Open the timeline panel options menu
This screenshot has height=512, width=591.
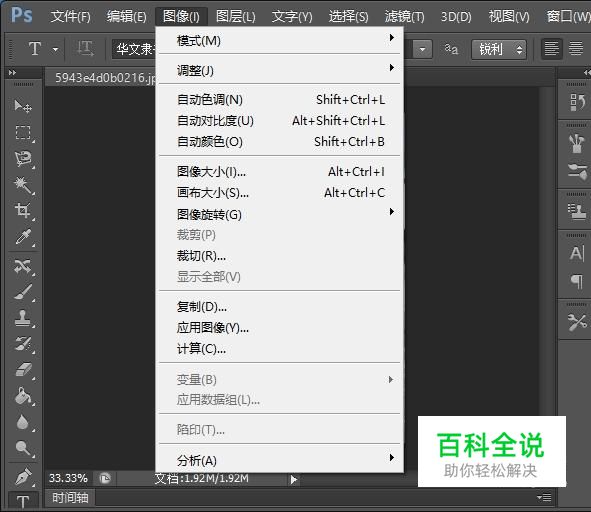point(544,498)
